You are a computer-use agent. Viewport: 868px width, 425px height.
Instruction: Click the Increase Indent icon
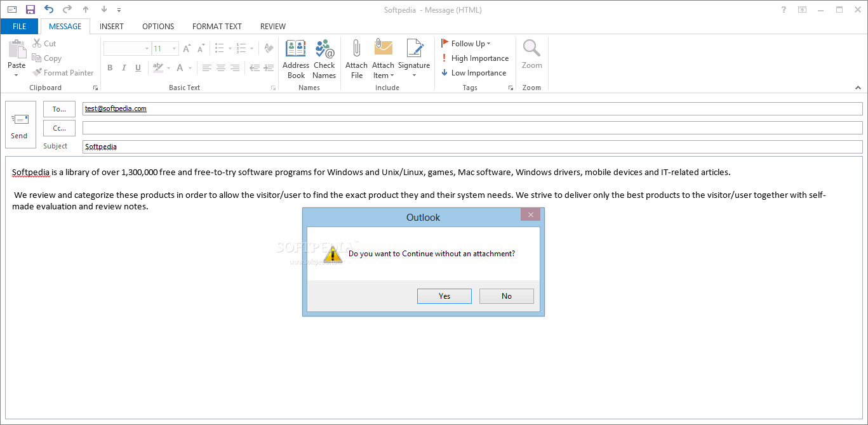[x=268, y=68]
